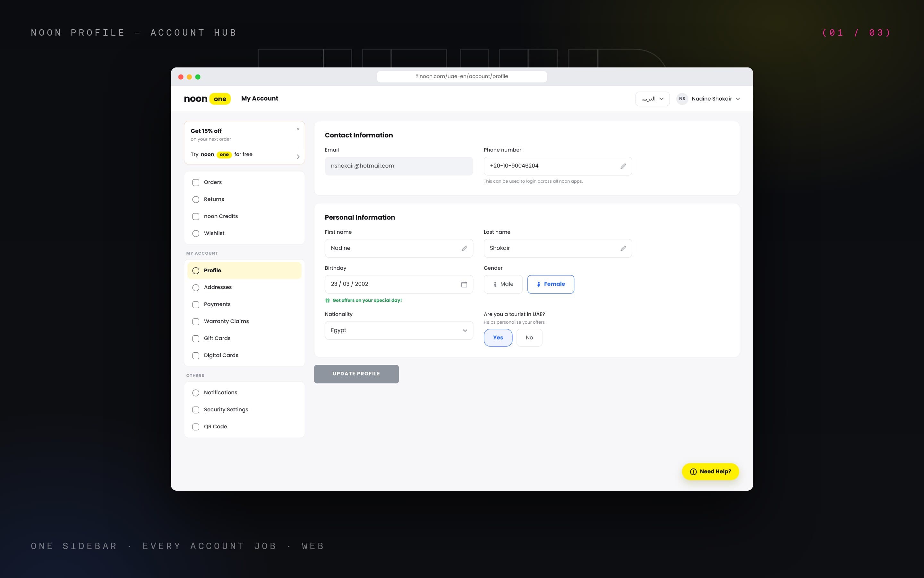The image size is (924, 578).
Task: Click the Get 15% off promo title
Action: click(206, 131)
